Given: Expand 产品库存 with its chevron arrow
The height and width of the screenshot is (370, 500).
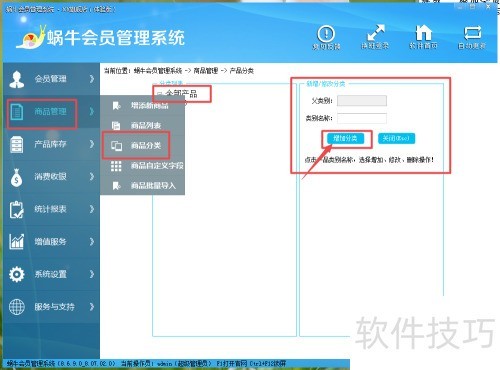Looking at the screenshot, I should point(92,144).
